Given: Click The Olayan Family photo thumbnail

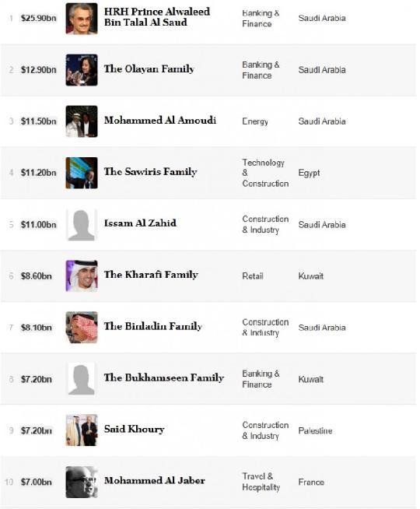Looking at the screenshot, I should pos(82,70).
